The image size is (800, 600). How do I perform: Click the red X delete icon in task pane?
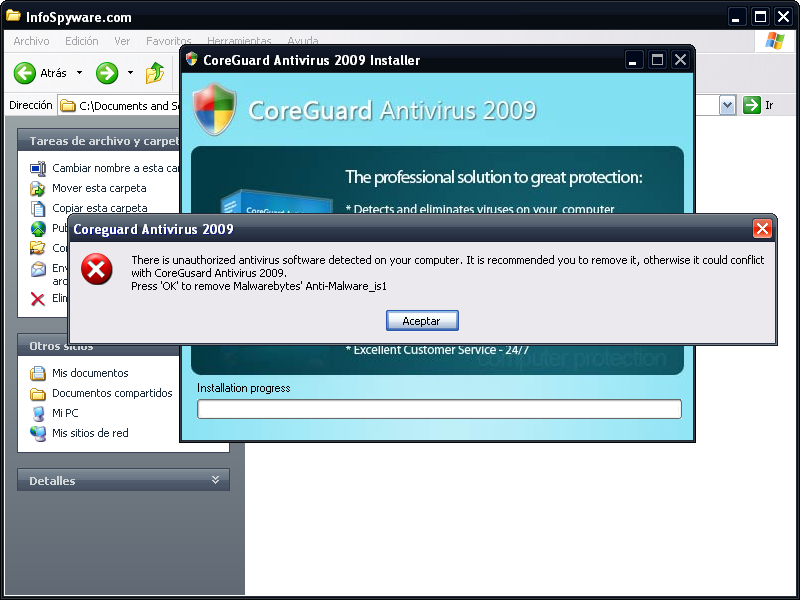[38, 299]
